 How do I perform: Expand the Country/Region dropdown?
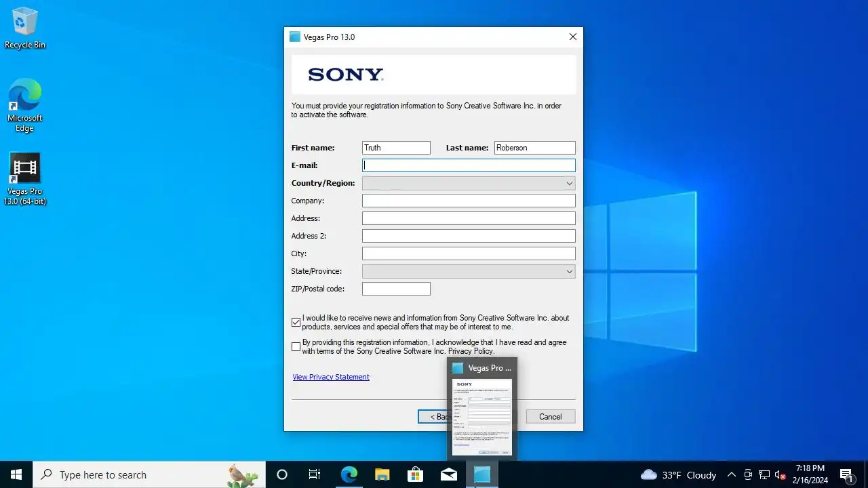click(x=469, y=183)
